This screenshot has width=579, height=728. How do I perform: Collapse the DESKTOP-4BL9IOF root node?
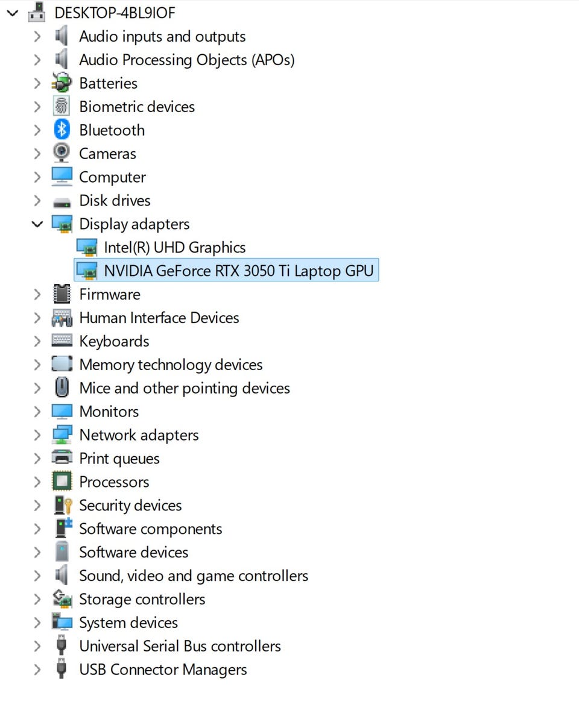[x=13, y=12]
